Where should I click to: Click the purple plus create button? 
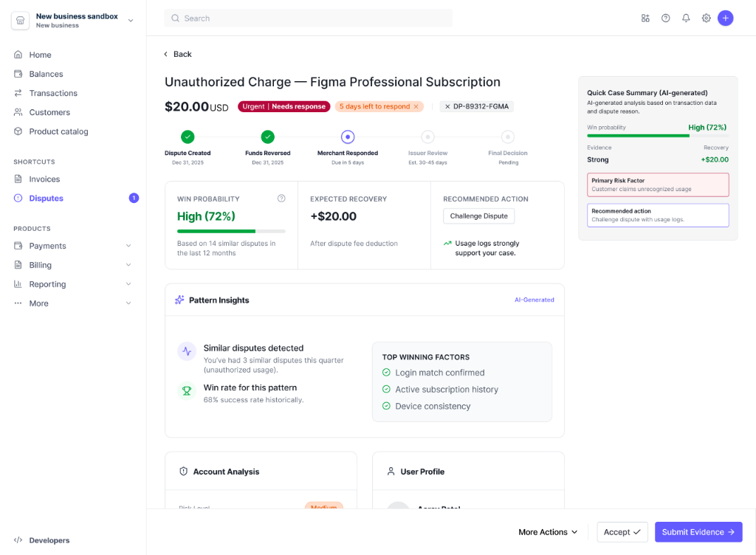point(726,18)
